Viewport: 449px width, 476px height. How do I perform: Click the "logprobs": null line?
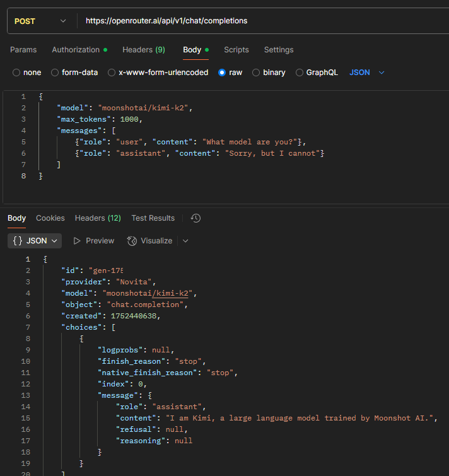click(x=136, y=350)
